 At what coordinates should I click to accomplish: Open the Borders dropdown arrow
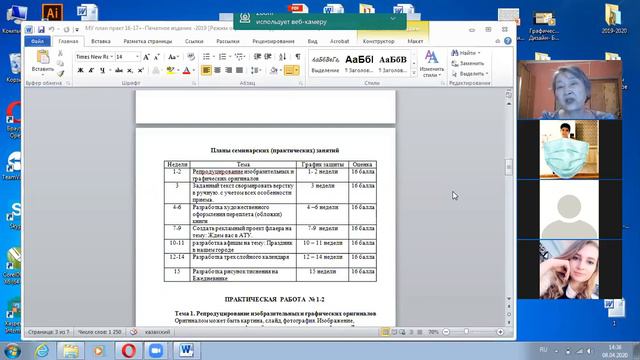(x=297, y=70)
